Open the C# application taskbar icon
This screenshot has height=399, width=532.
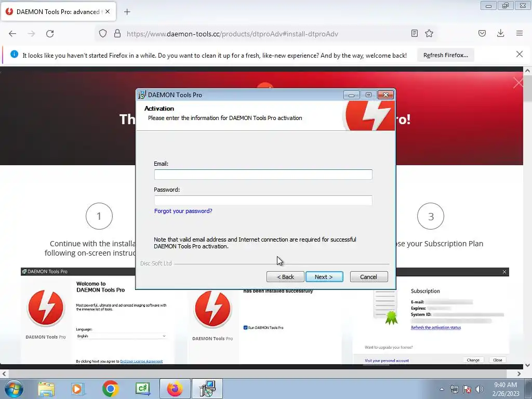click(x=142, y=389)
